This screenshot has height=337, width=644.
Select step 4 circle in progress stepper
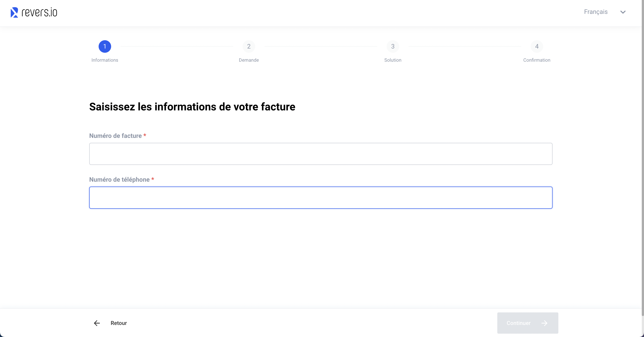click(537, 46)
